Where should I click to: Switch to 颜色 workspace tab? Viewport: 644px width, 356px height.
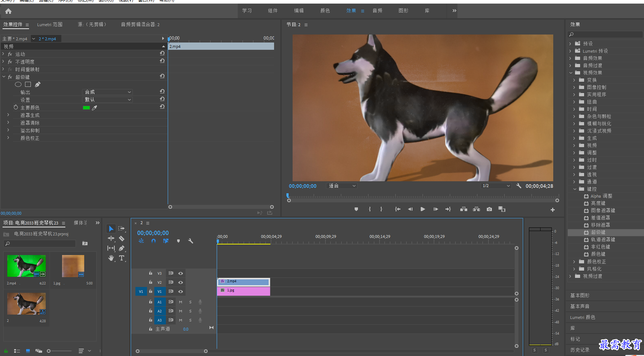tap(325, 11)
